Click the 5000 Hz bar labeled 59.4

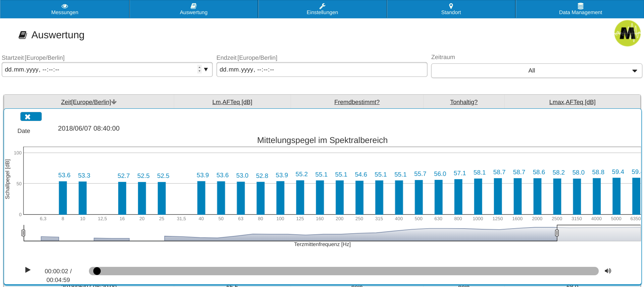click(x=616, y=196)
